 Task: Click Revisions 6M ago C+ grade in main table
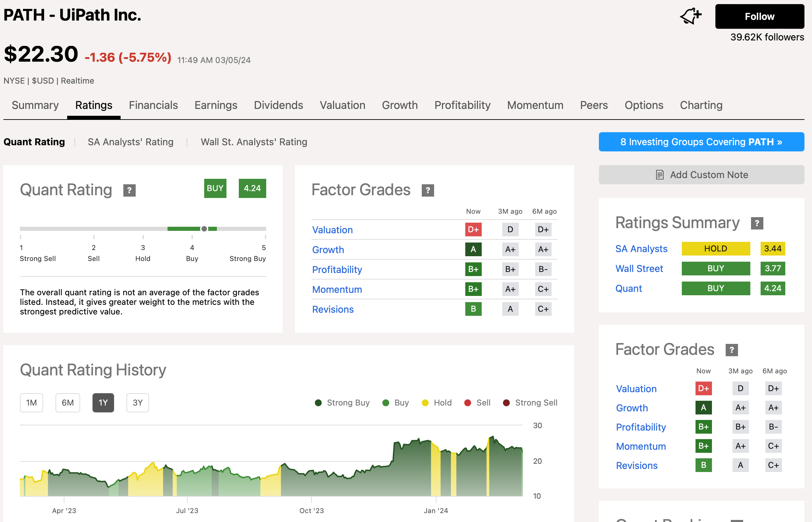(x=543, y=309)
